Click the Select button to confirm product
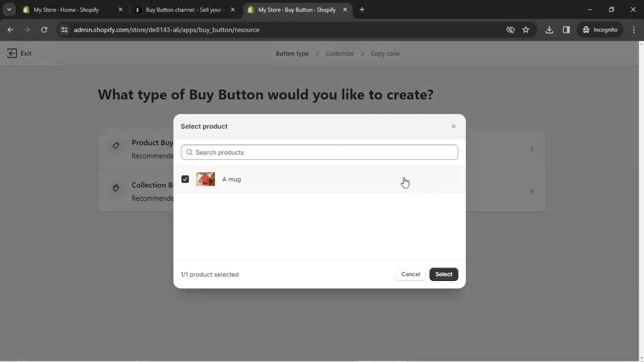 click(444, 274)
